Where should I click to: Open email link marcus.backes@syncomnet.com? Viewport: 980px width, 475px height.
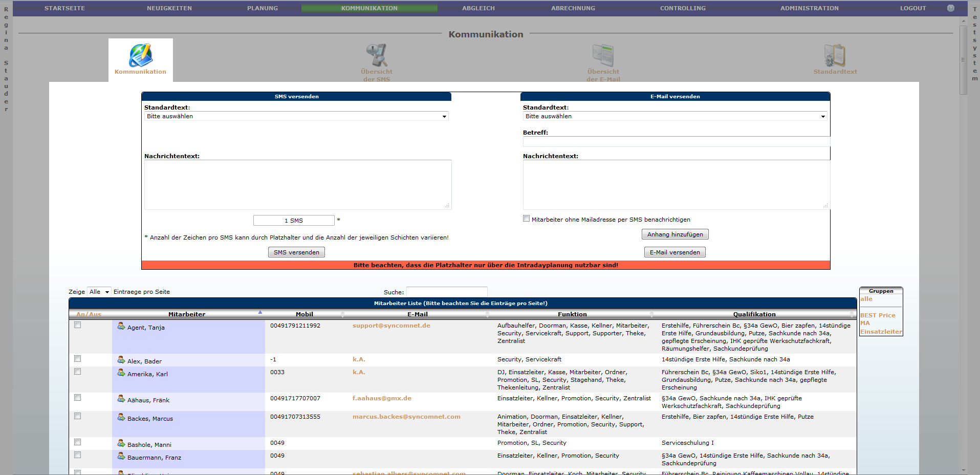(406, 417)
